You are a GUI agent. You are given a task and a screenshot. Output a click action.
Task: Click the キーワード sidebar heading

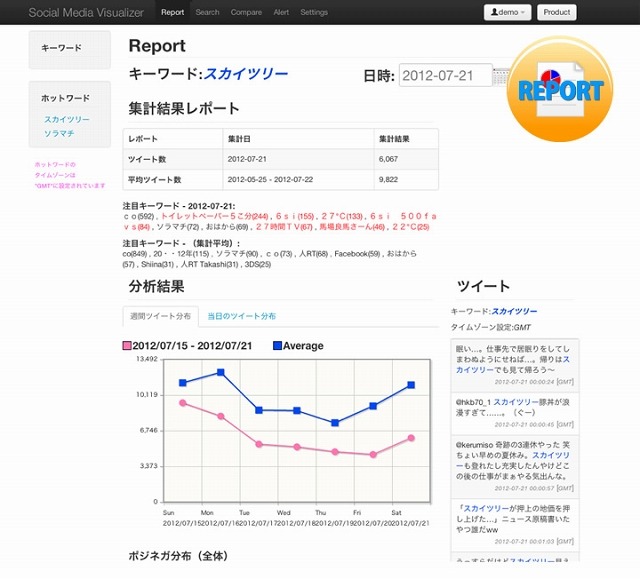[62, 48]
